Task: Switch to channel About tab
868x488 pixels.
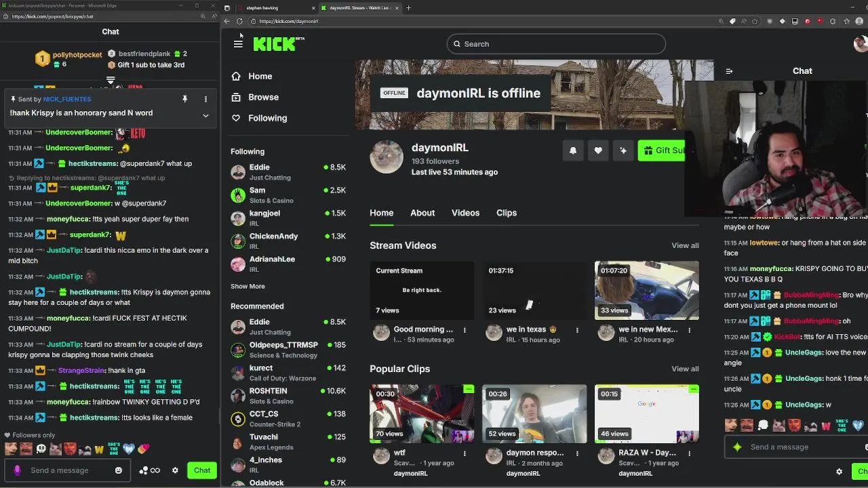Action: [422, 213]
